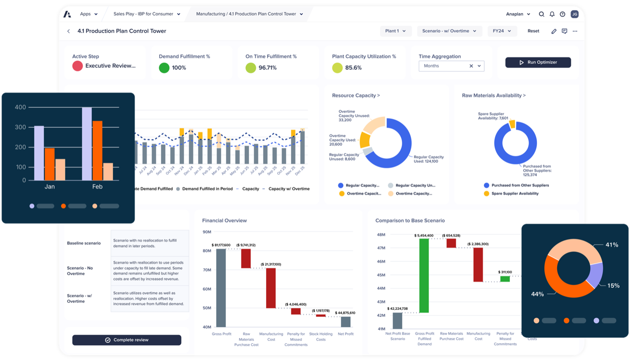
Task: Expand the Plant 1 dropdown
Action: 395,31
